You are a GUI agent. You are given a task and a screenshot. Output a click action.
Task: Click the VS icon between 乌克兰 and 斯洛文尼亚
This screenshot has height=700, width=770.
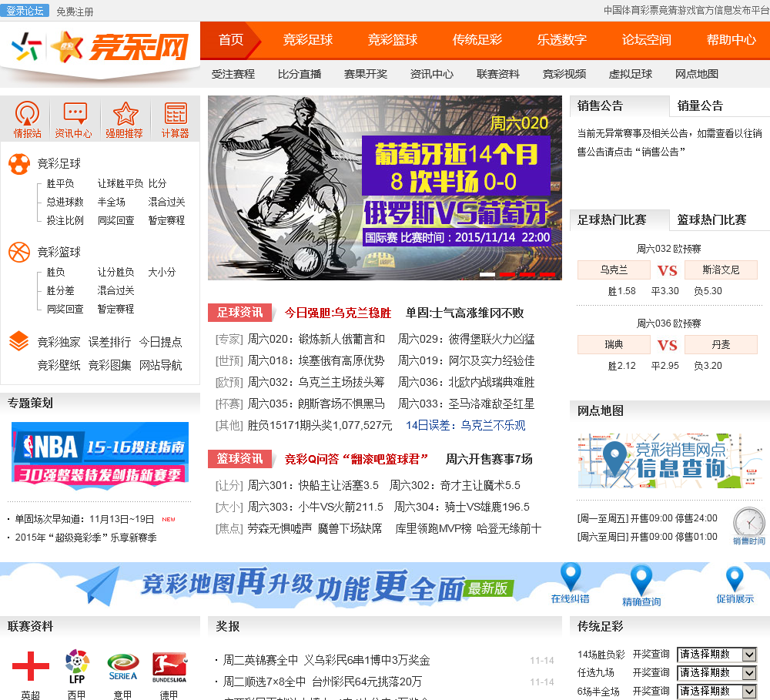click(668, 270)
